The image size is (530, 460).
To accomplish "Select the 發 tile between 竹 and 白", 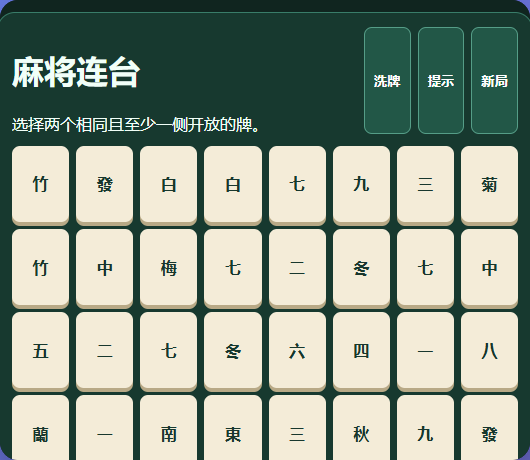I will [104, 185].
